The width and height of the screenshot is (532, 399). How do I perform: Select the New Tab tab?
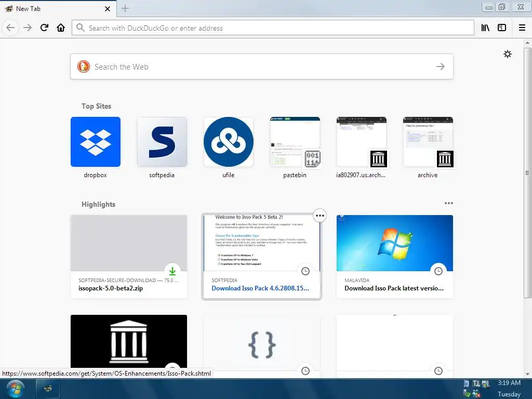click(58, 8)
